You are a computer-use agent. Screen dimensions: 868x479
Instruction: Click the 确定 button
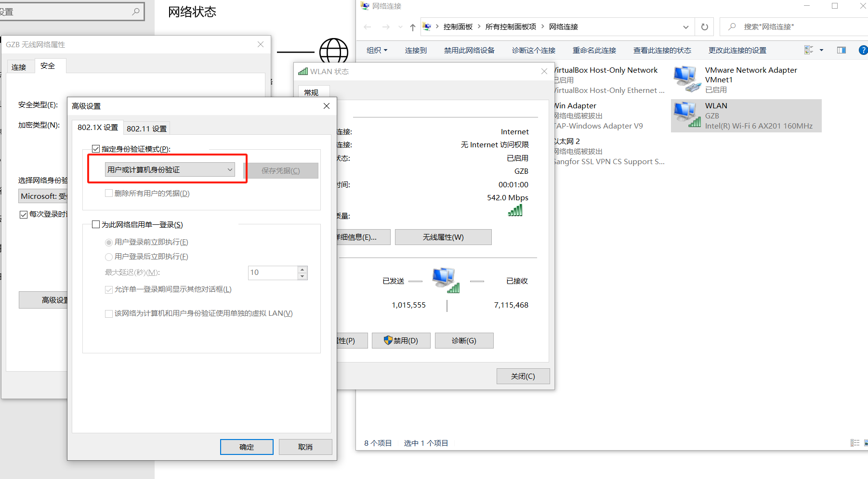coord(247,447)
